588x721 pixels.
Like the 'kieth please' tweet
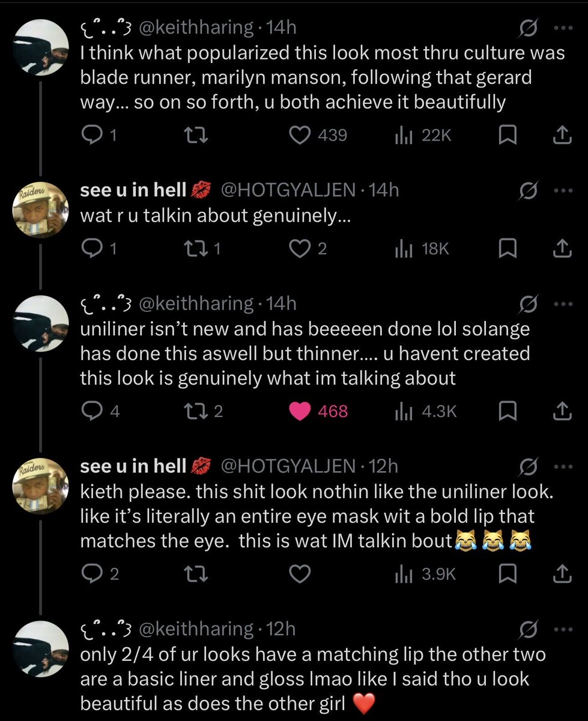point(302,574)
